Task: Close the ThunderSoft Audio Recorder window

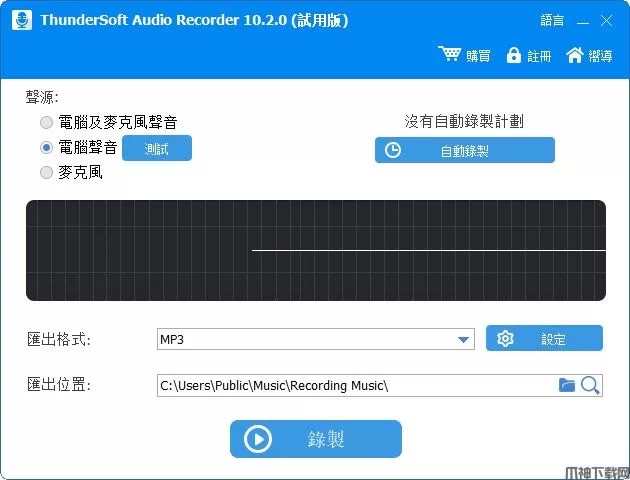Action: 606,20
